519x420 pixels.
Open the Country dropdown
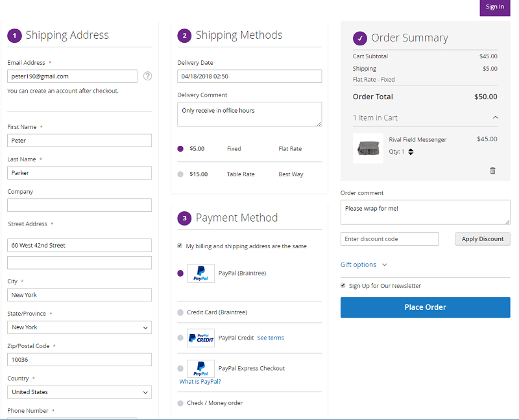pyautogui.click(x=79, y=392)
